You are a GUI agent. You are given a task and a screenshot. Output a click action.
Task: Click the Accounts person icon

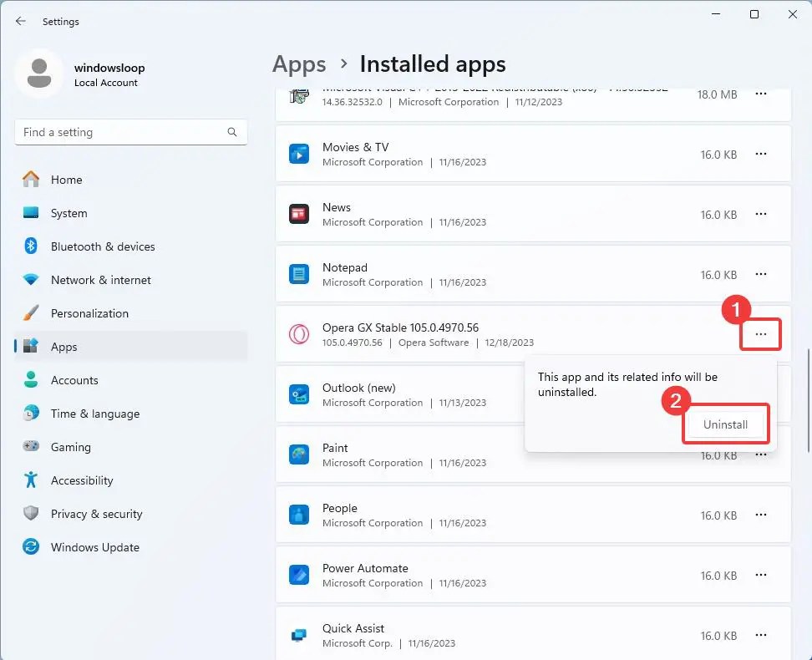tap(31, 380)
